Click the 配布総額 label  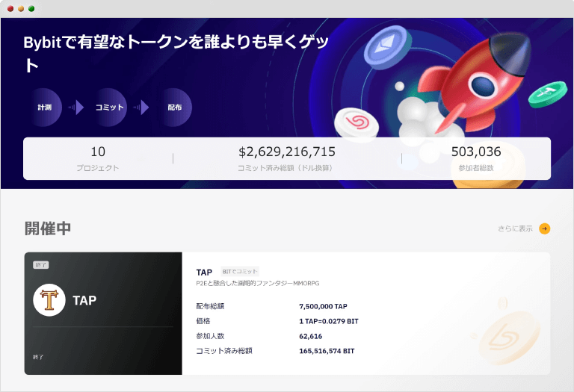(210, 306)
